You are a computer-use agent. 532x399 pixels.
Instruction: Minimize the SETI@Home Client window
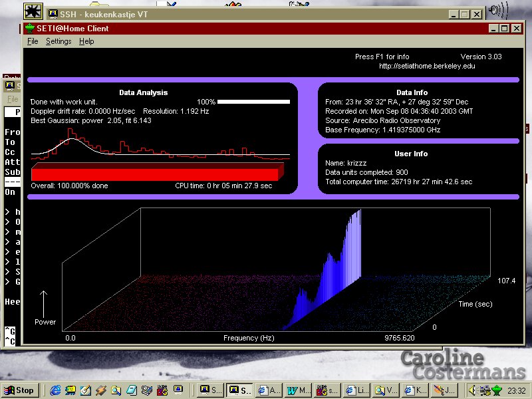pos(494,29)
